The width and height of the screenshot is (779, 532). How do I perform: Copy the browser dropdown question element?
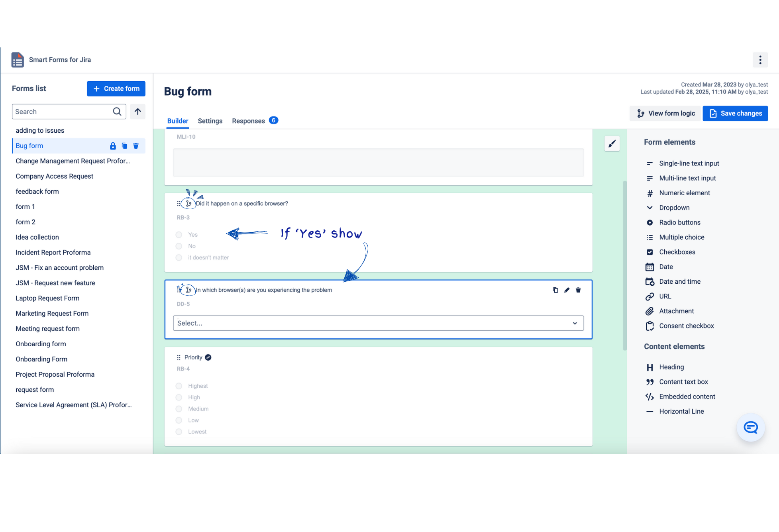coord(555,290)
